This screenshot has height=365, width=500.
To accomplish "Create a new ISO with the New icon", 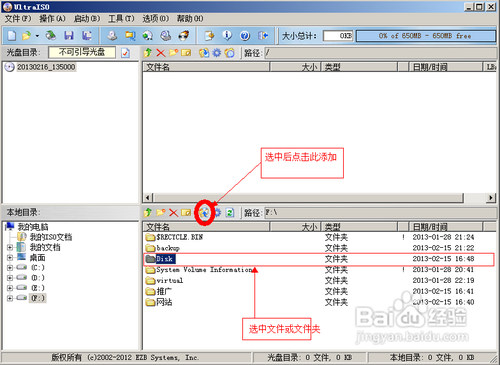I will tap(12, 35).
